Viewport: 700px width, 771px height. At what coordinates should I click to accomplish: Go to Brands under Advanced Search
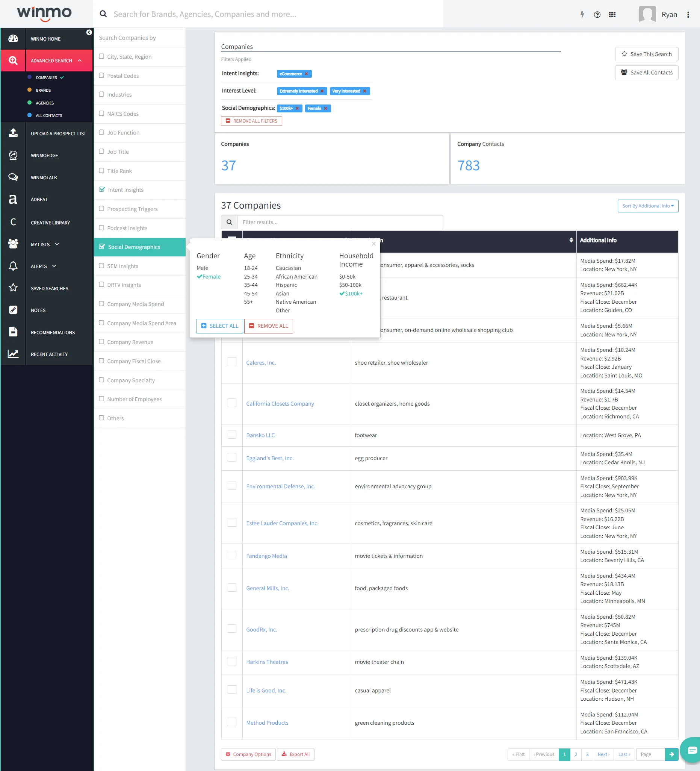(43, 90)
